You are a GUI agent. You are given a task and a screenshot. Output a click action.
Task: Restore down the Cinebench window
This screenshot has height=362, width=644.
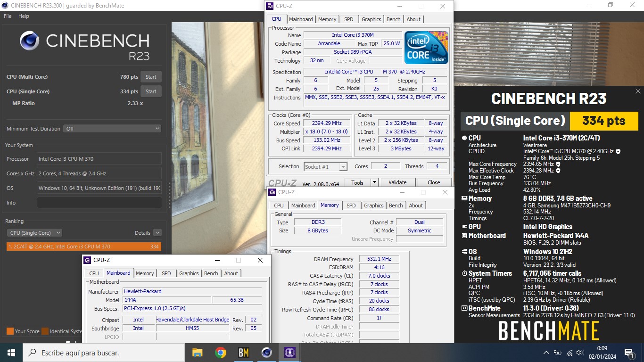pos(611,5)
